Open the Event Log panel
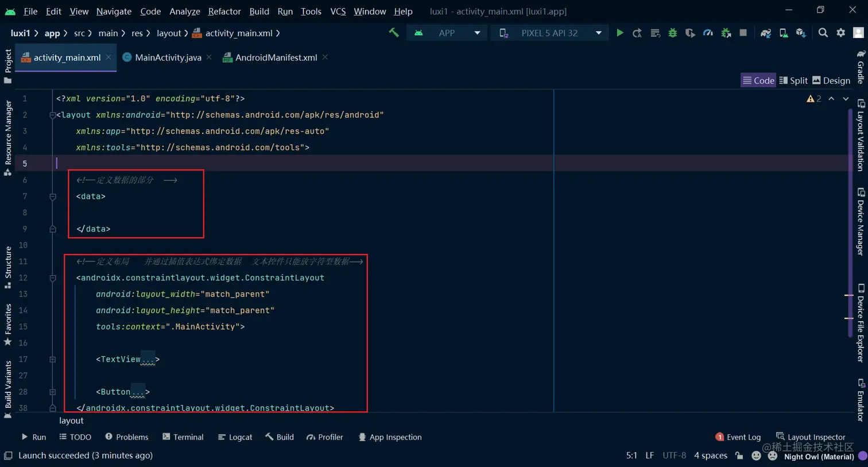The image size is (868, 467). (738, 437)
